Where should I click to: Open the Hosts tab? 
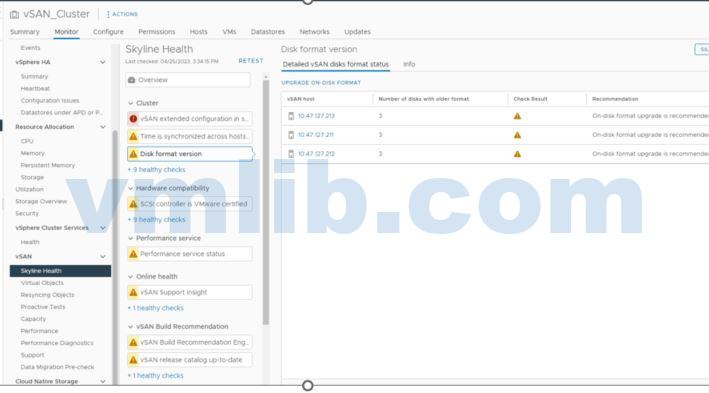coord(199,32)
